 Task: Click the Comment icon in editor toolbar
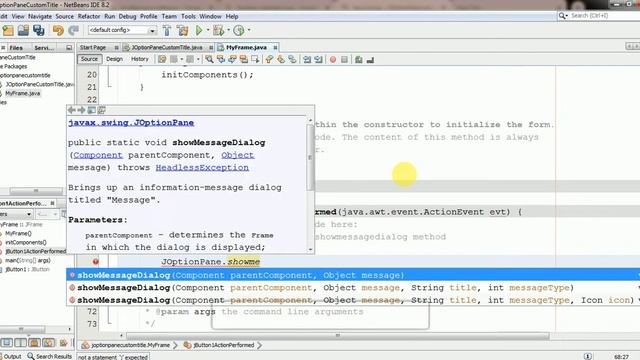[x=358, y=60]
